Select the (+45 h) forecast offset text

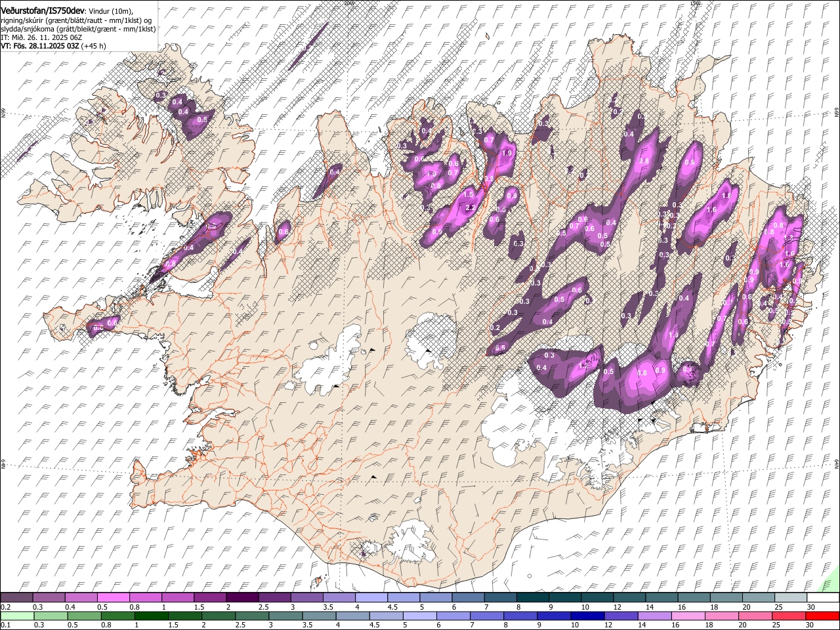click(x=94, y=46)
